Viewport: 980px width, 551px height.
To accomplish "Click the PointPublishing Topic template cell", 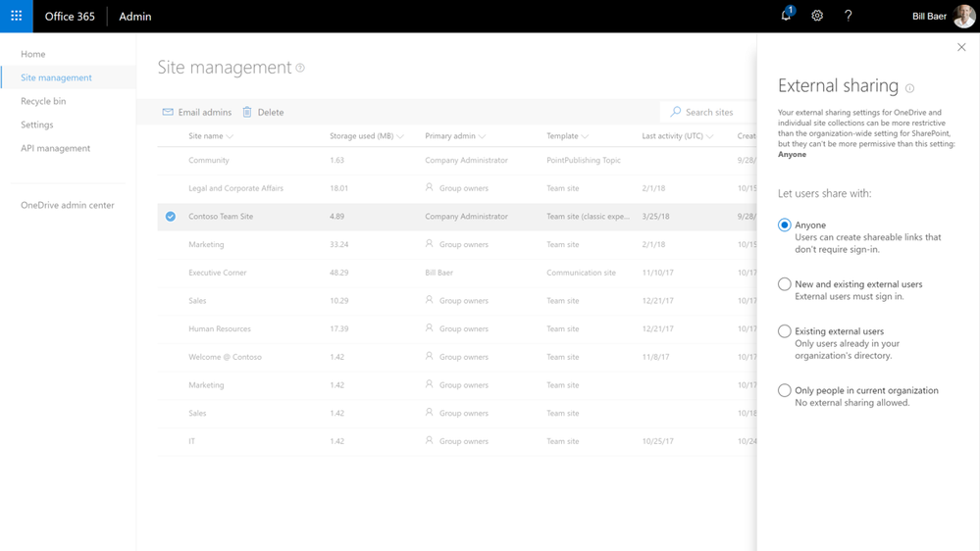I will (584, 160).
